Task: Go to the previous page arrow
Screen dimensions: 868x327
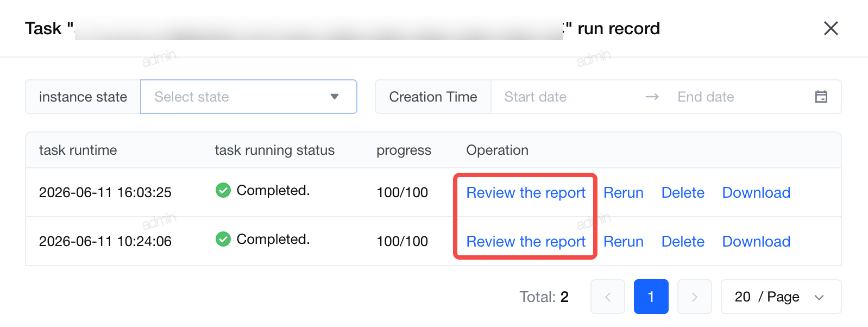Action: [x=608, y=297]
